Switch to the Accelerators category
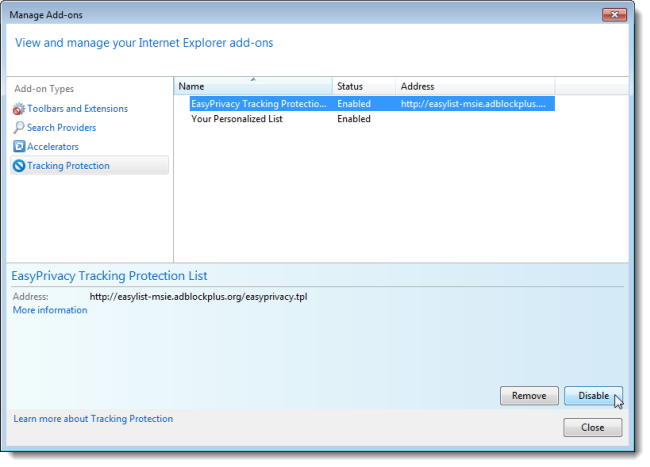 [x=53, y=147]
